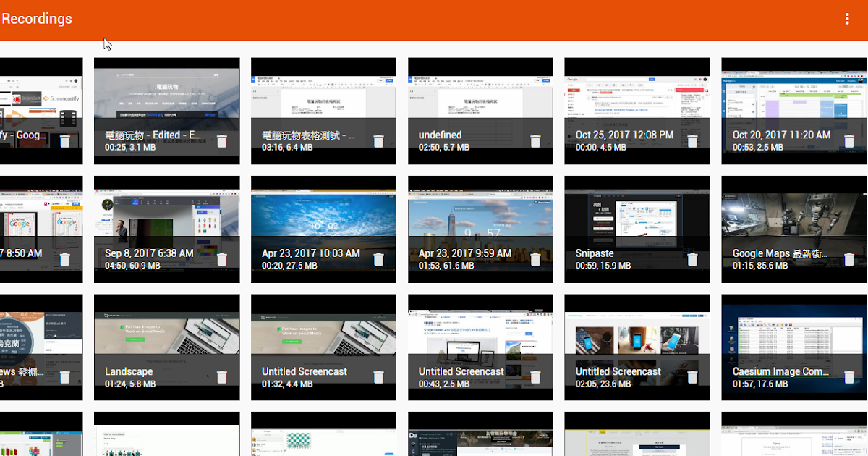Trash the cut-off '8:50 AM' recording
The image size is (868, 456).
click(65, 259)
